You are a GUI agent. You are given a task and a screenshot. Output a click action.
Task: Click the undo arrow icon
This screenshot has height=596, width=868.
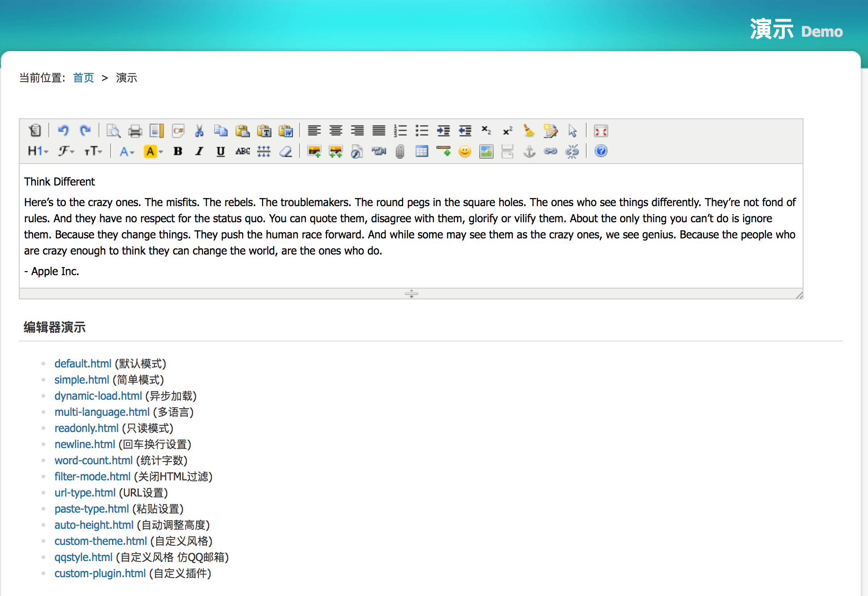click(63, 131)
